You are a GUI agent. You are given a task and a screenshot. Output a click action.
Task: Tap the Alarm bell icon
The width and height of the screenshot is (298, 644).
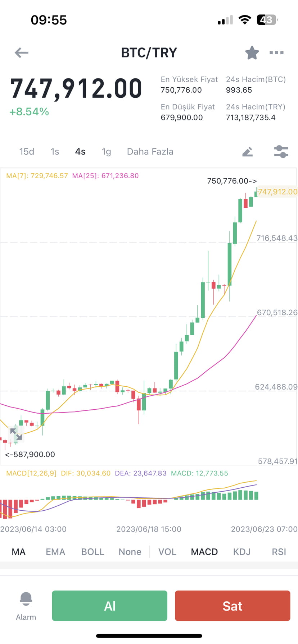(26, 598)
